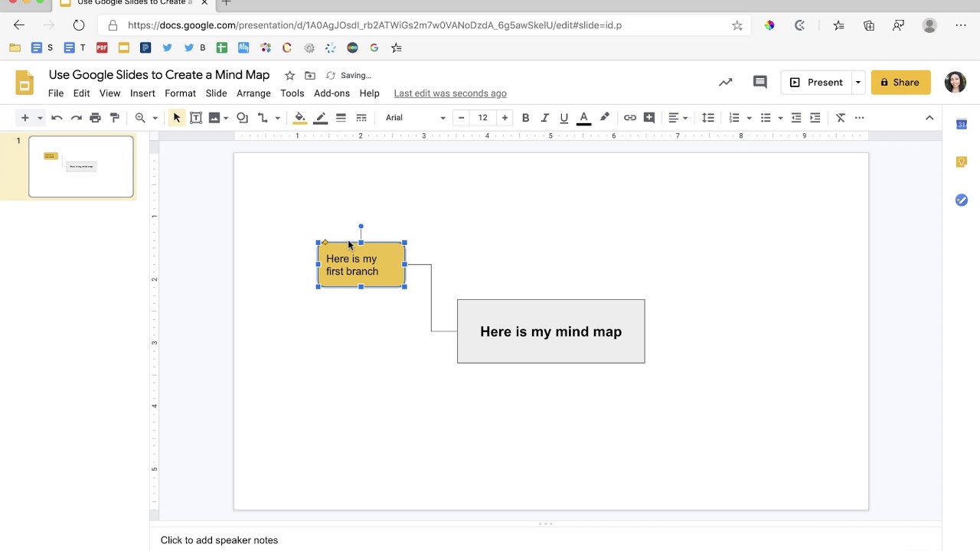980x551 pixels.
Task: Click the Zoom magnifier tool
Action: (x=140, y=118)
